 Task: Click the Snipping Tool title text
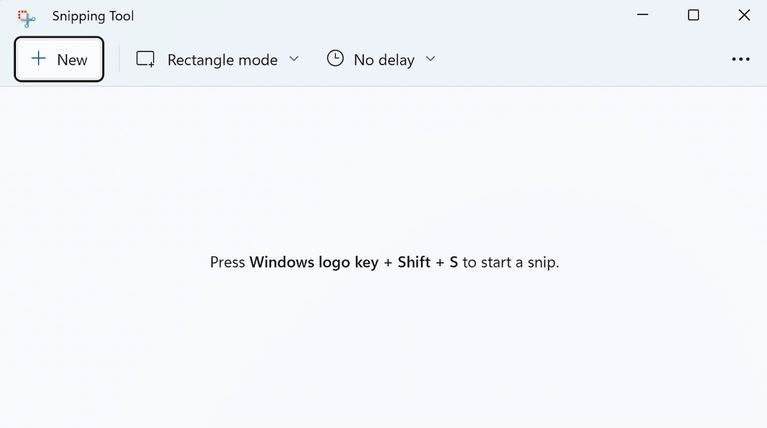click(93, 16)
